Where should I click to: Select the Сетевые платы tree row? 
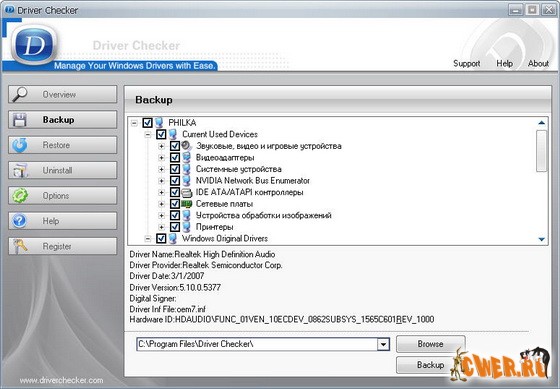coord(224,204)
